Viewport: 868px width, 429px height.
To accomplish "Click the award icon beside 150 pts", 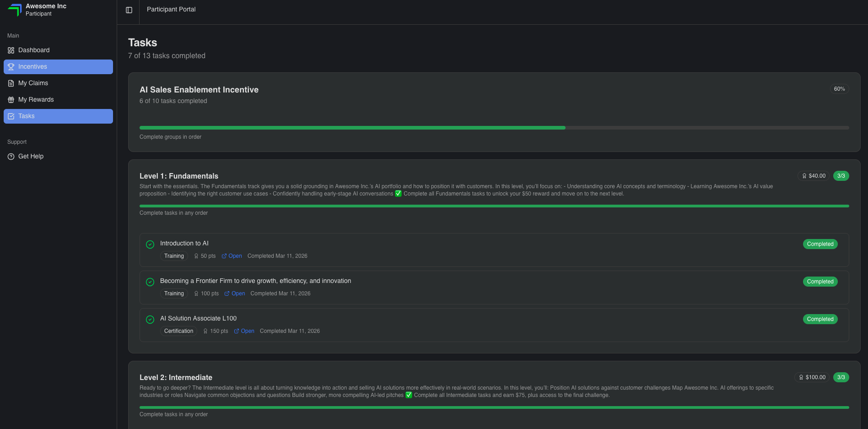I will (x=205, y=331).
